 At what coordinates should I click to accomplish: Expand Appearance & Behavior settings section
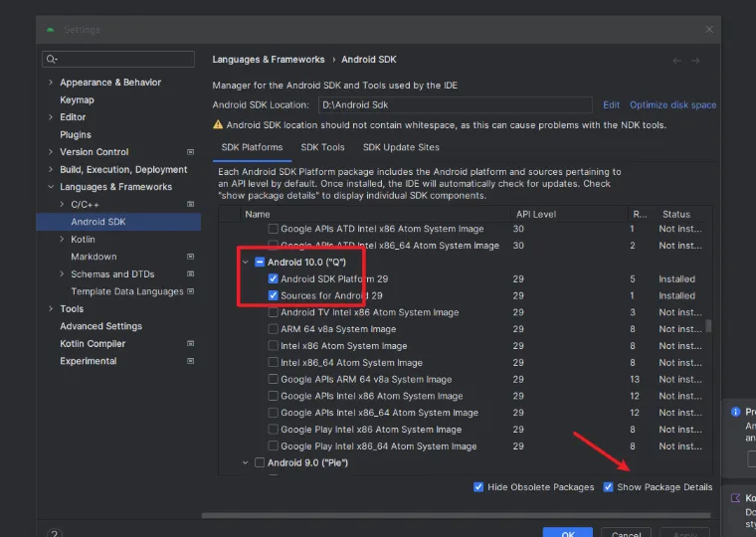(x=51, y=83)
